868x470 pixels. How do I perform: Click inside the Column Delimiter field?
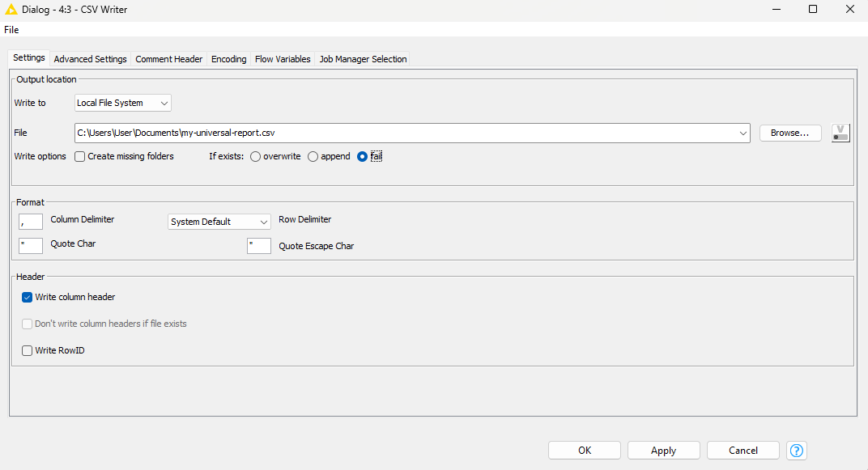31,222
